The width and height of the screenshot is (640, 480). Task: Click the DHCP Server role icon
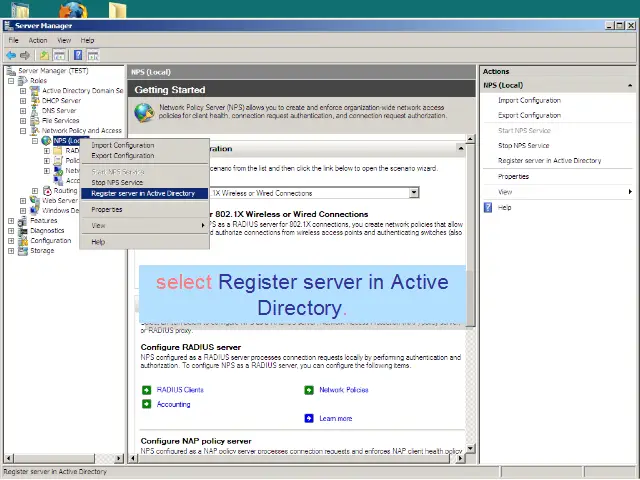tap(35, 100)
